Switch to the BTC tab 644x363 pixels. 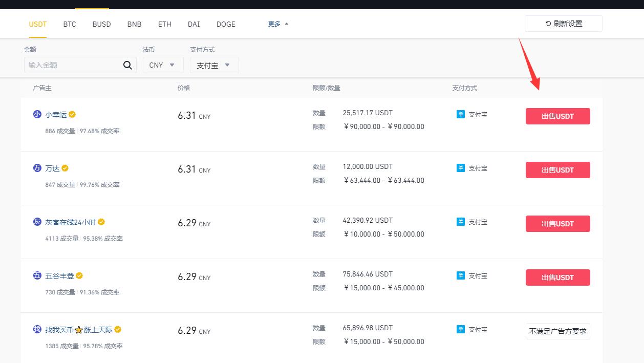tap(70, 24)
